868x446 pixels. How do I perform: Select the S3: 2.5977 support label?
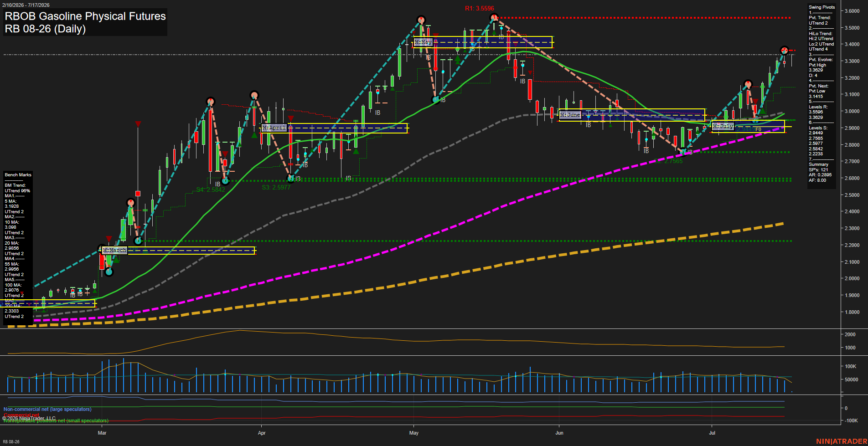276,187
